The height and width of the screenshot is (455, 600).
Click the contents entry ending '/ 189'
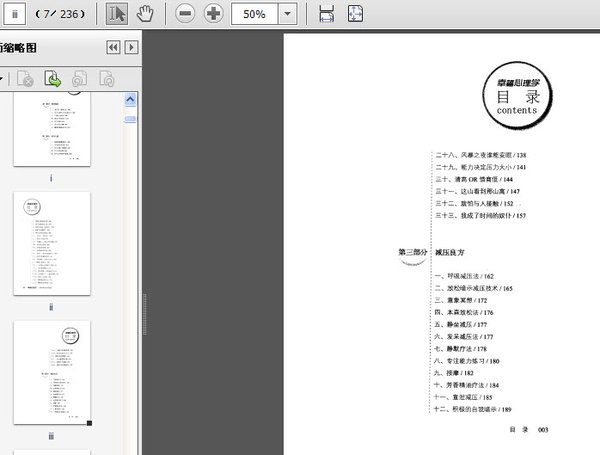tap(473, 409)
